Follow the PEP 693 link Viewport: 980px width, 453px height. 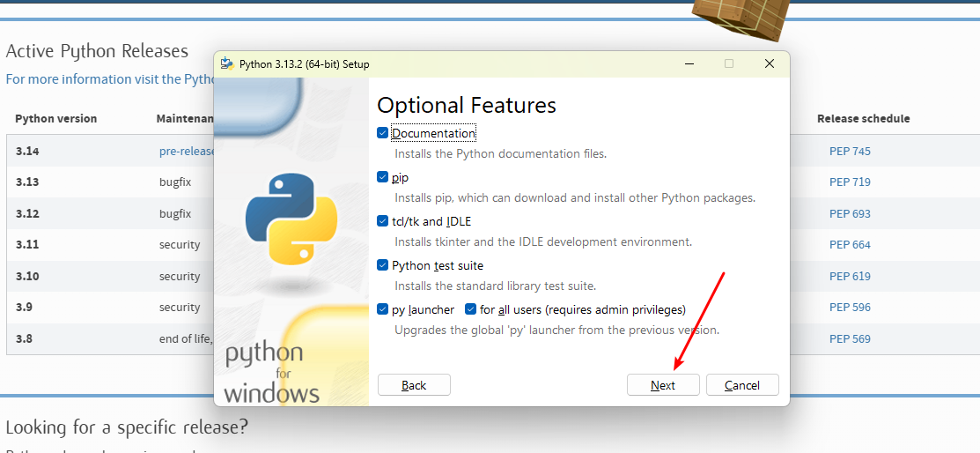(849, 213)
